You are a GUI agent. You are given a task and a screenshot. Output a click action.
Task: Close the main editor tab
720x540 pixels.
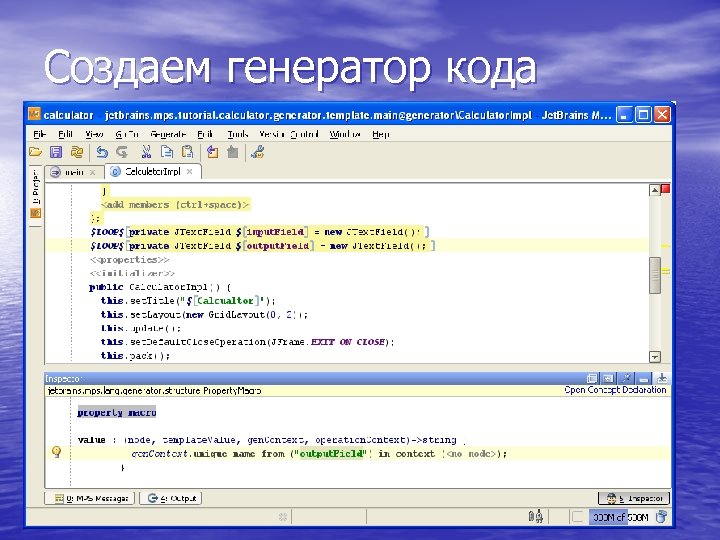pyautogui.click(x=93, y=173)
